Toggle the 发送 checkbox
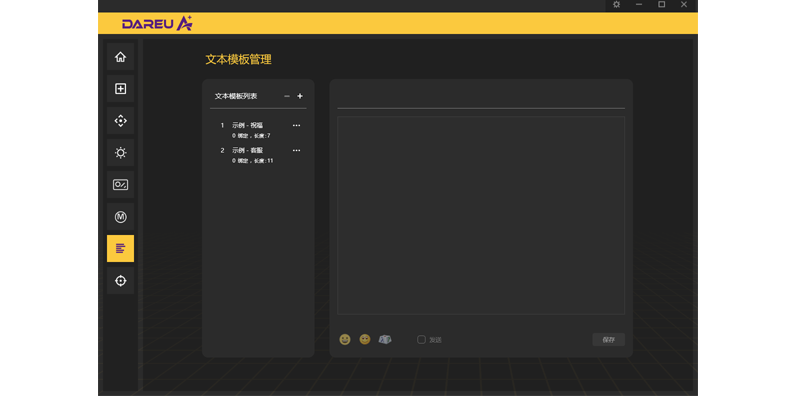The height and width of the screenshot is (396, 792). coord(421,339)
